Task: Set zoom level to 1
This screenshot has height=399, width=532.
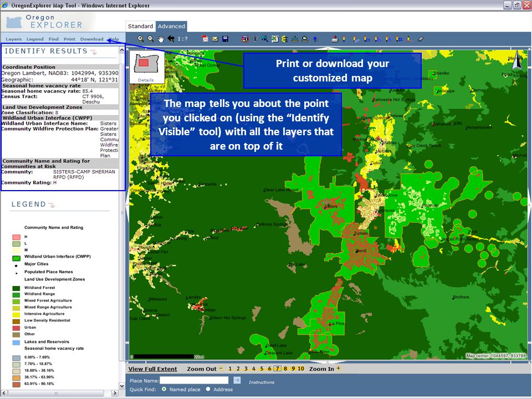Action: click(x=229, y=369)
